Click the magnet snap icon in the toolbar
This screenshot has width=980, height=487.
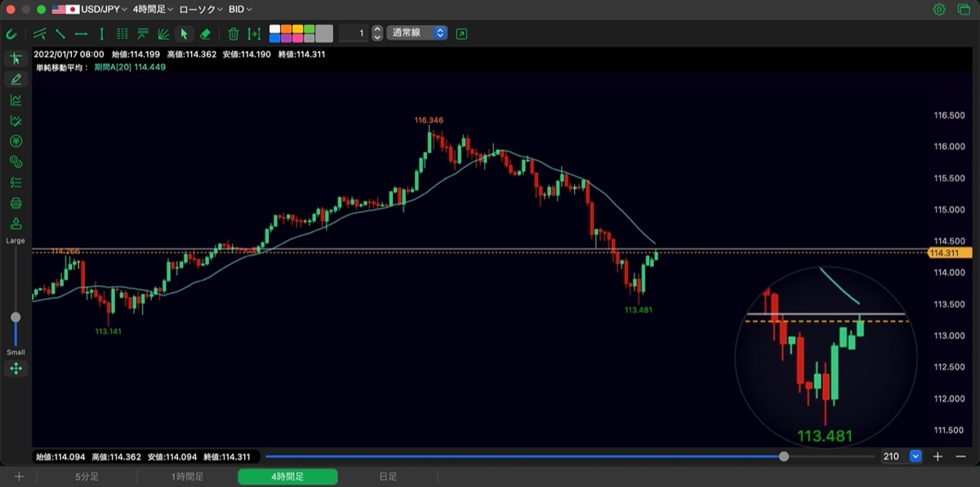coord(11,34)
